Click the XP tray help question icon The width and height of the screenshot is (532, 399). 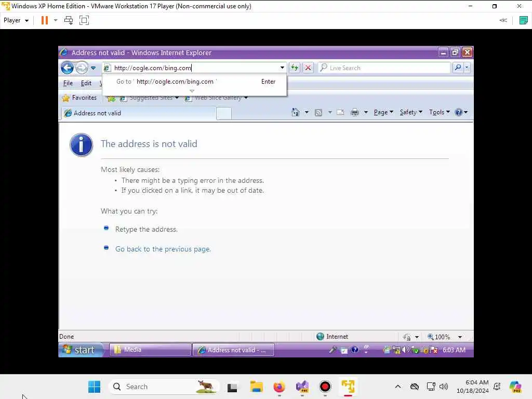point(354,350)
